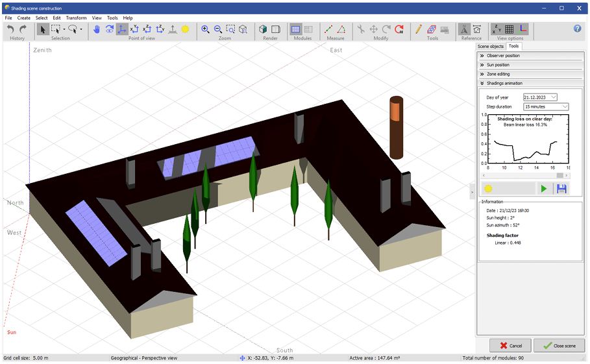Toggle the north arrow reference
This screenshot has width=590, height=364.
pyautogui.click(x=465, y=29)
